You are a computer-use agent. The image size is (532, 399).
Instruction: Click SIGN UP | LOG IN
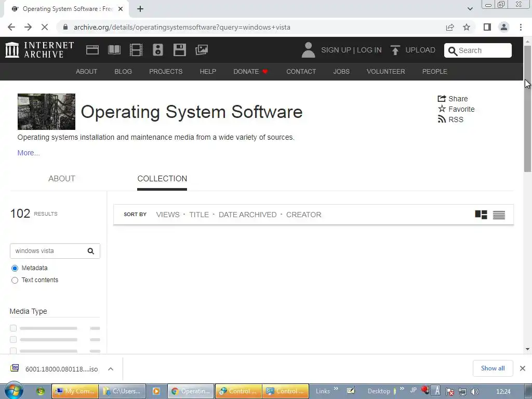pos(351,50)
